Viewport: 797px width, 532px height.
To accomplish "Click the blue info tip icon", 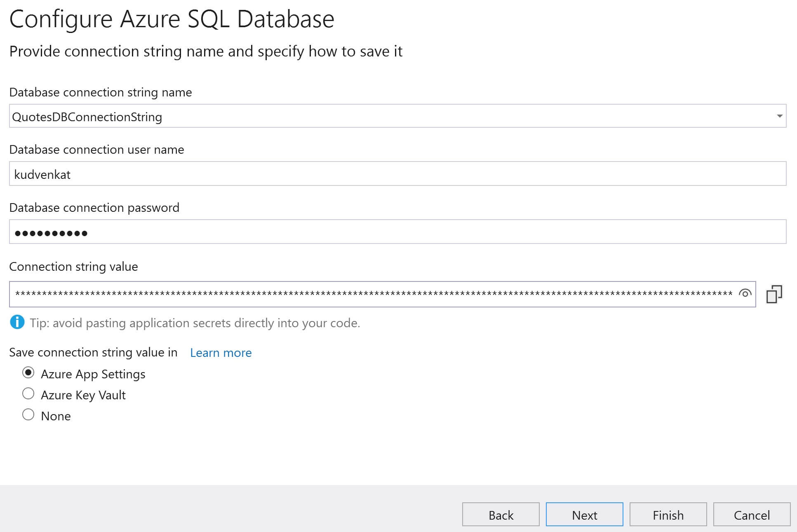I will 17,322.
